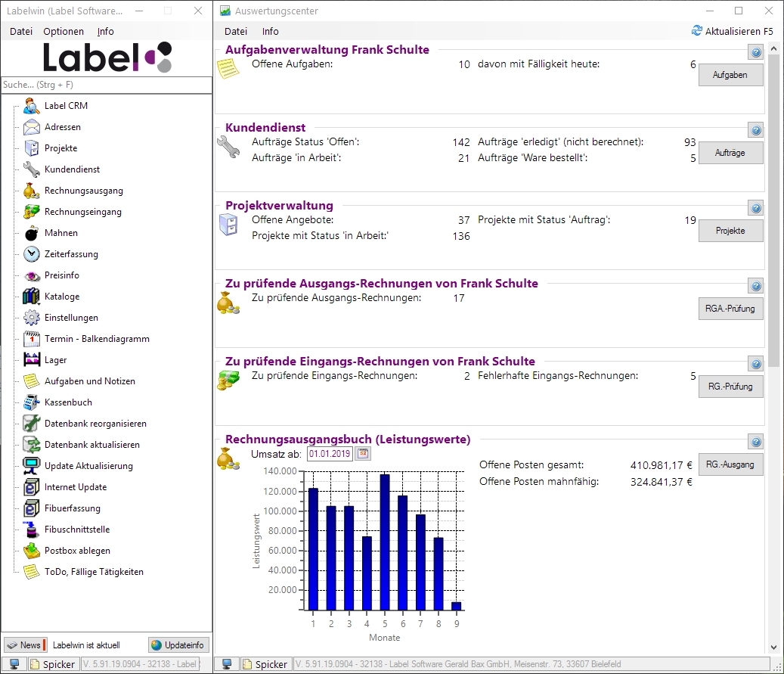The image size is (784, 674).
Task: Open Datei menu in Auswertungscenter
Action: point(235,32)
